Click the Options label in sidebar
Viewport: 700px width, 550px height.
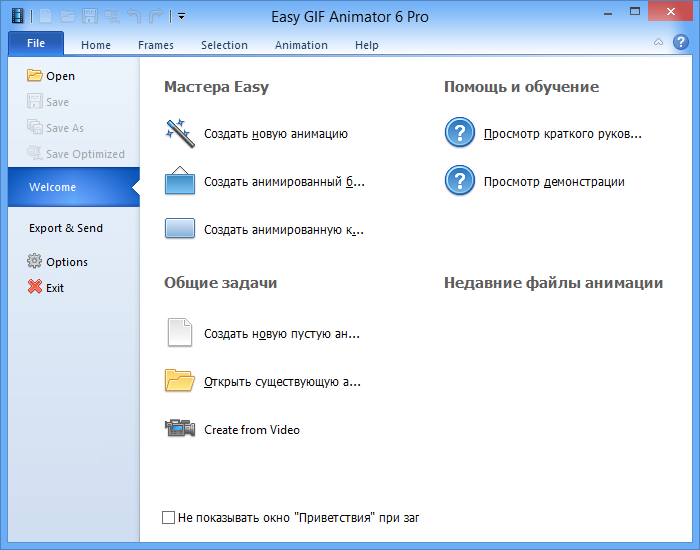click(67, 262)
